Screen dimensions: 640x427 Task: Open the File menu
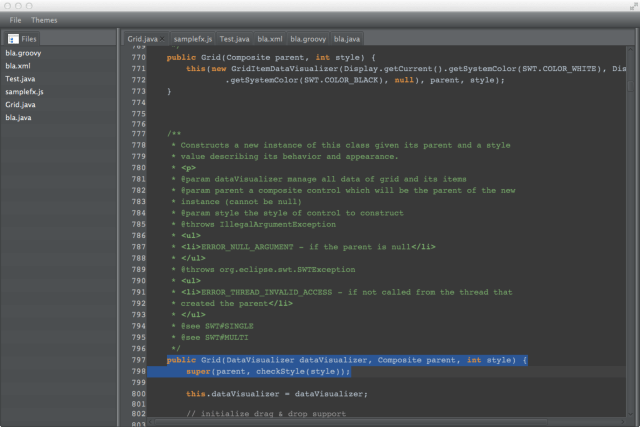[15, 20]
